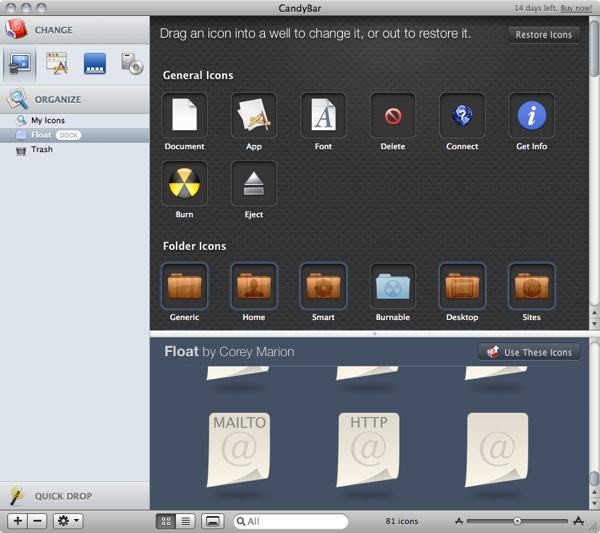The height and width of the screenshot is (533, 600).
Task: Click the small icon size indicator
Action: point(459,521)
